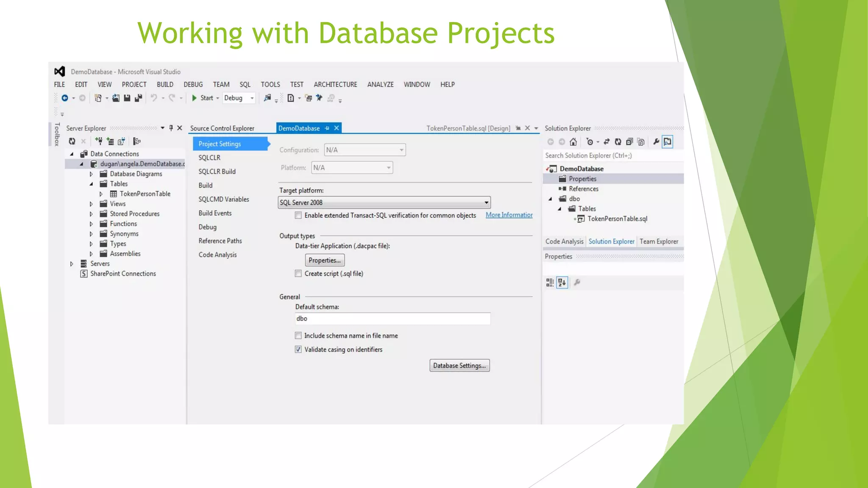Open the Target platform SQL Server 2008 dropdown
868x488 pixels.
(384, 202)
